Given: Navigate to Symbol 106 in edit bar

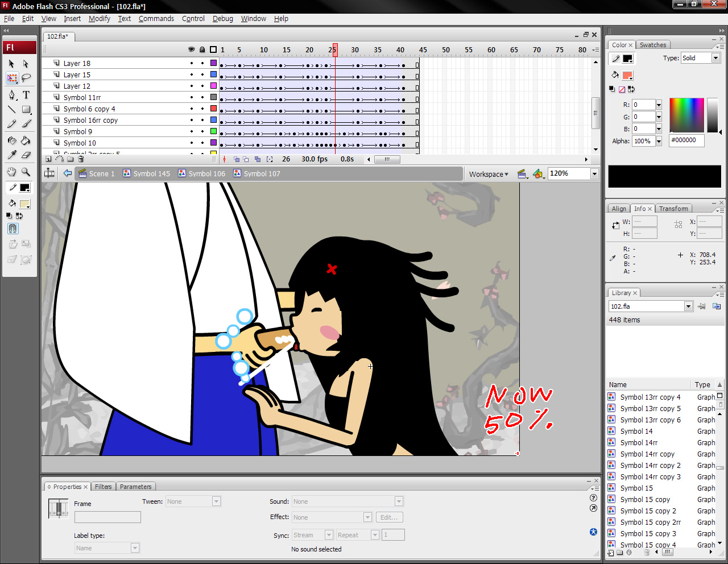Looking at the screenshot, I should (x=206, y=174).
